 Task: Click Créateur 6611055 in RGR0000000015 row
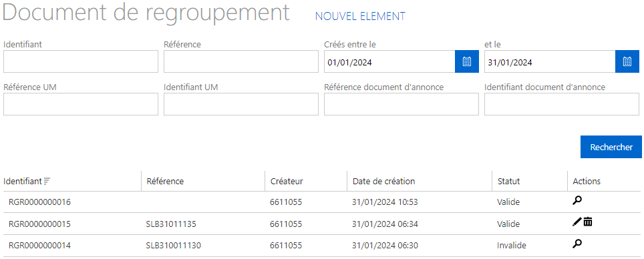pyautogui.click(x=286, y=224)
